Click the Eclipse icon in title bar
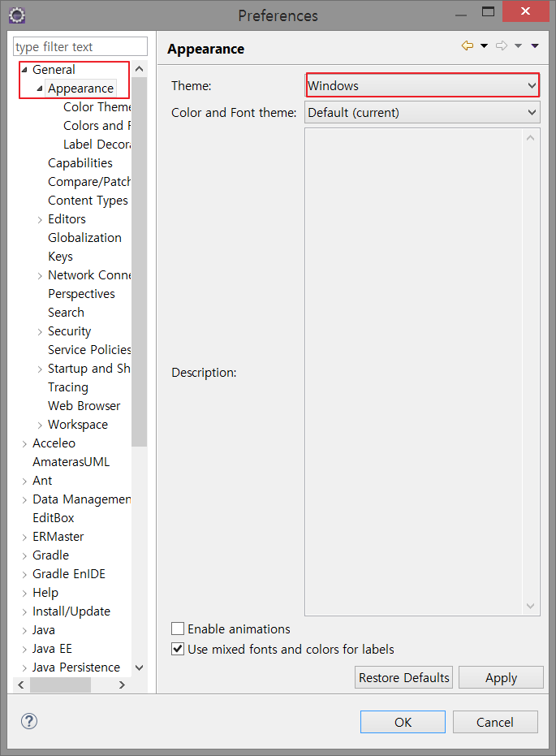 tap(17, 15)
